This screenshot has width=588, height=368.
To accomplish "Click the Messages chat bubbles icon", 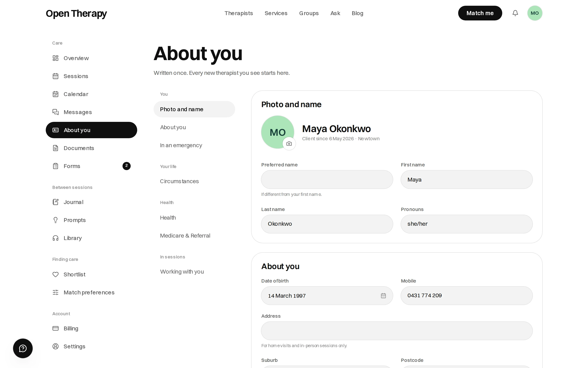I will tap(55, 112).
